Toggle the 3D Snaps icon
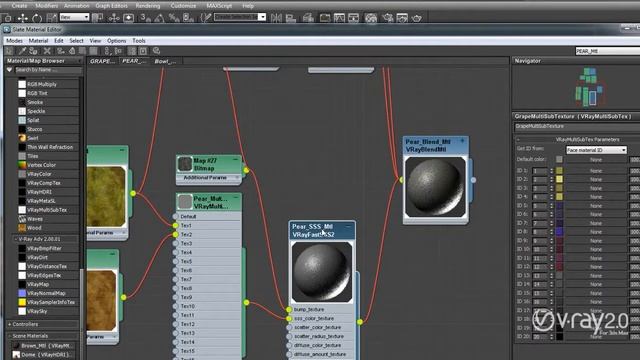The width and height of the screenshot is (640, 360). point(145,18)
